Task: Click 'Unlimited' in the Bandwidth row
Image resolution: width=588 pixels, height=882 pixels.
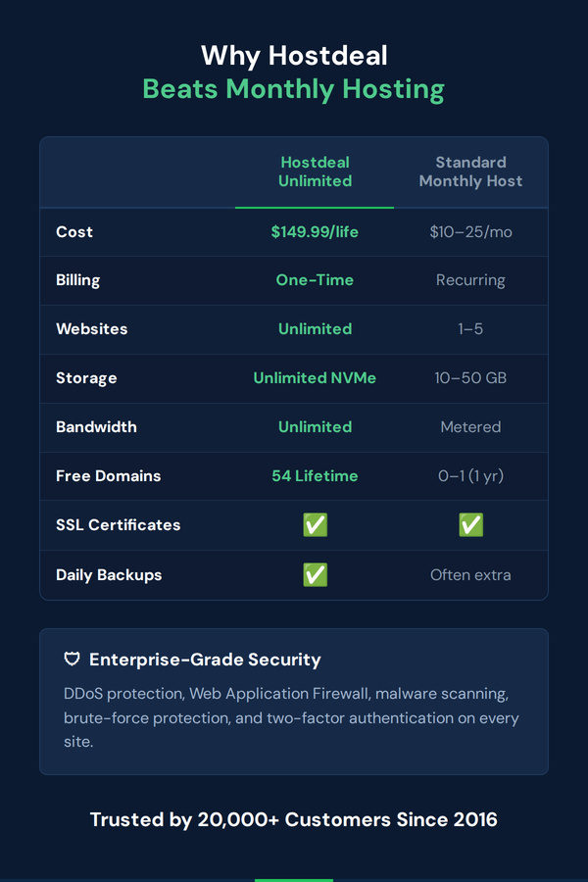Action: pos(316,427)
